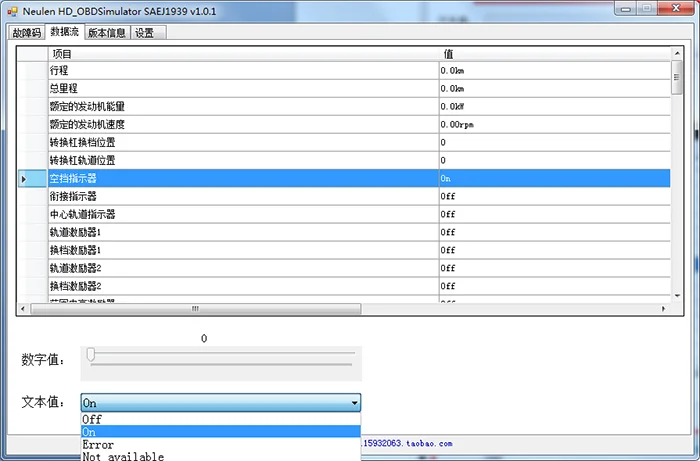Click the 数字值 slider handle

point(91,355)
